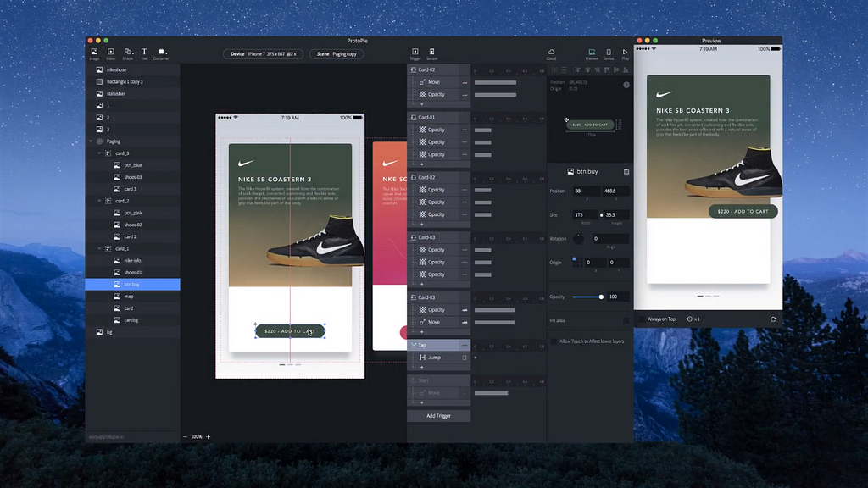Open the Device iPhone 7 dropdown
This screenshot has width=868, height=488.
tap(263, 54)
